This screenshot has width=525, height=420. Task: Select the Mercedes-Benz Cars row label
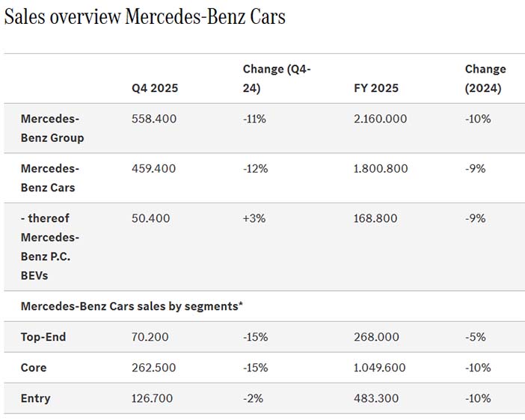[x=50, y=178]
